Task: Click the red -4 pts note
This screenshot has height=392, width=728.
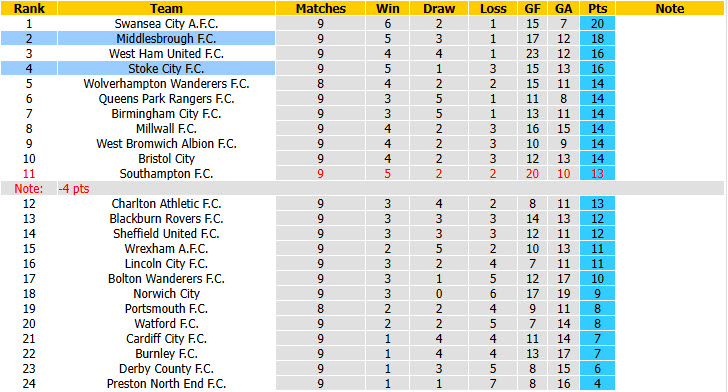Action: [74, 189]
